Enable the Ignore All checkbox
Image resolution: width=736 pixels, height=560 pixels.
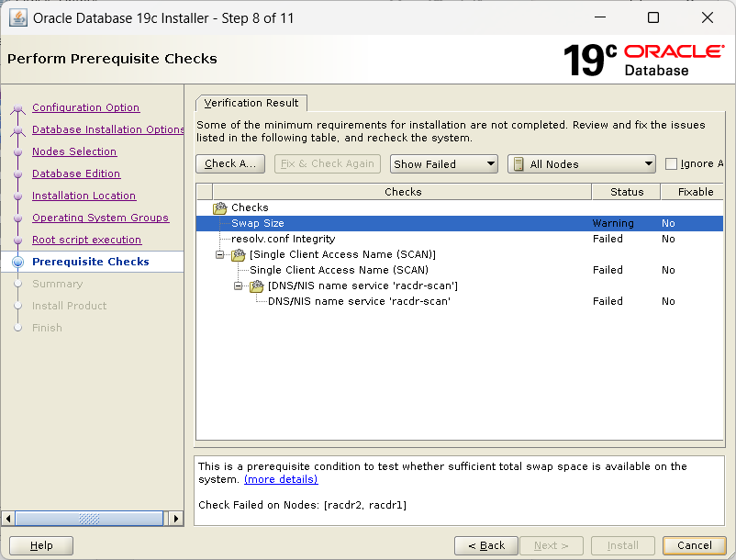click(x=671, y=163)
